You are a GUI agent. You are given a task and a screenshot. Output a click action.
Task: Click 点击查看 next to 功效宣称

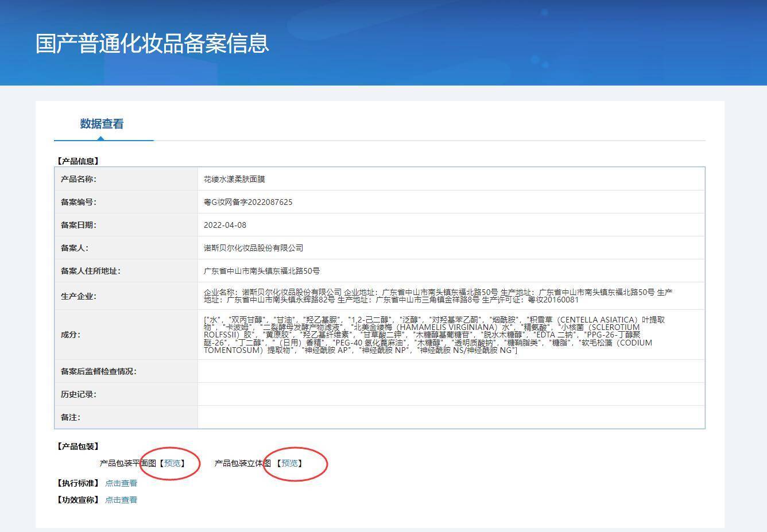(121, 500)
